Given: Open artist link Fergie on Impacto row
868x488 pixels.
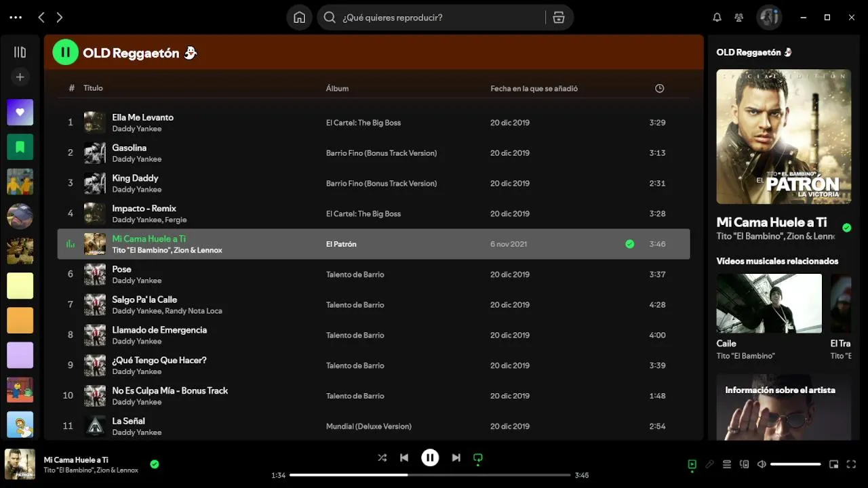Looking at the screenshot, I should click(176, 220).
